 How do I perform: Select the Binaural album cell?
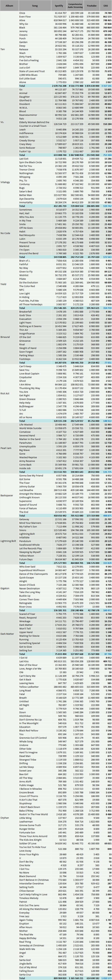tap(9, 337)
